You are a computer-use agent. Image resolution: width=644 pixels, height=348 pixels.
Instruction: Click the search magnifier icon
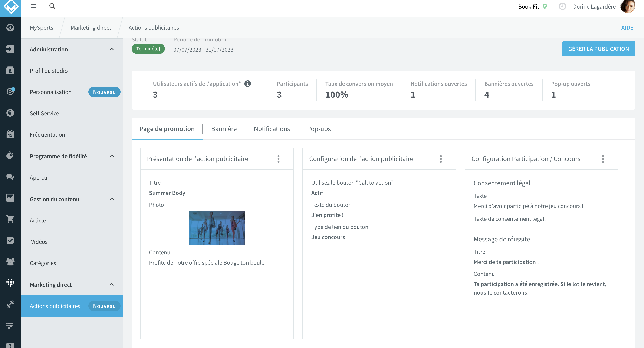coord(52,6)
